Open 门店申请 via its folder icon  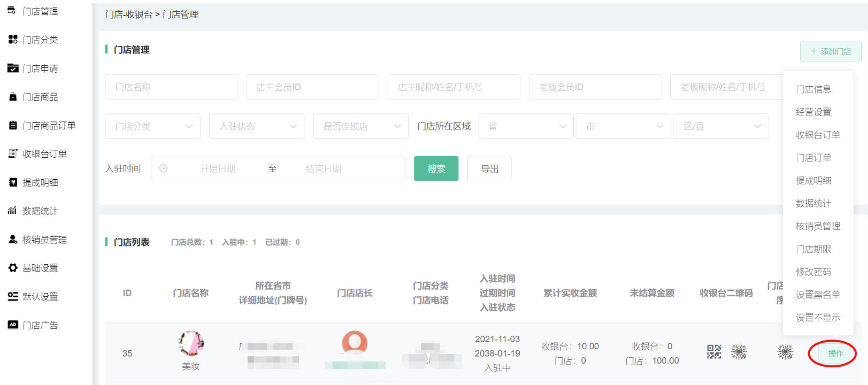pos(13,68)
